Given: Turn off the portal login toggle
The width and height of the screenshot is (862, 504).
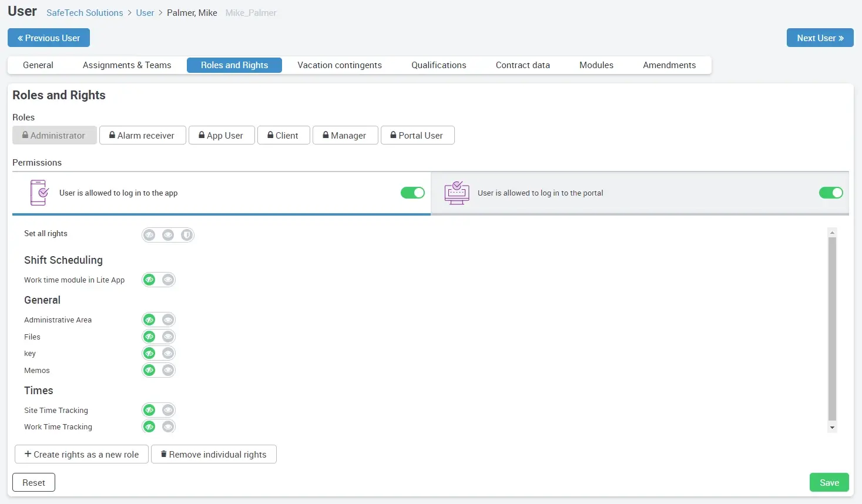Looking at the screenshot, I should tap(830, 193).
